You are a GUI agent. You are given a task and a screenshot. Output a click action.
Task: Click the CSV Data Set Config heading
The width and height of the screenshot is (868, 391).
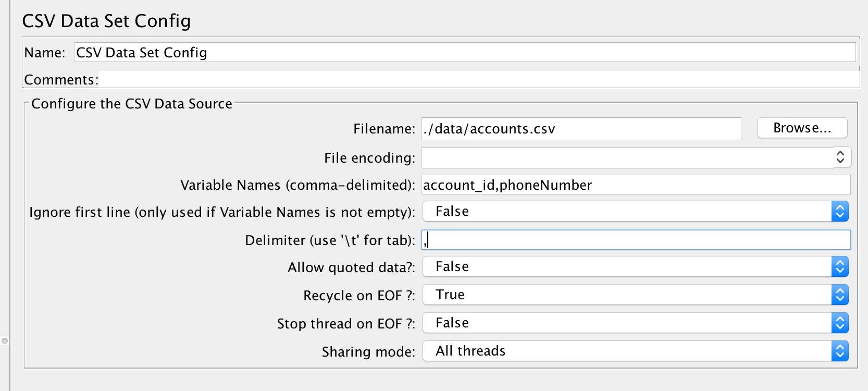point(106,21)
